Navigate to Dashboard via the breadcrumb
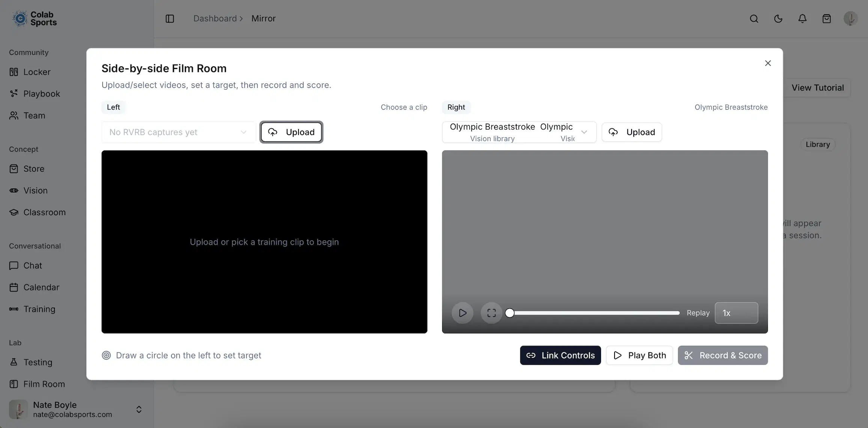 click(215, 18)
